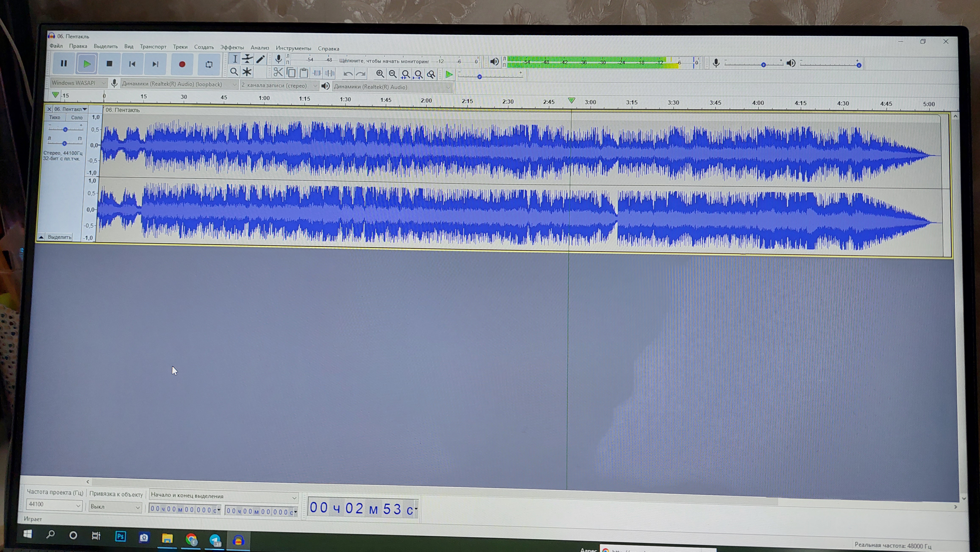Open the Инструменты menu
This screenshot has width=980, height=552.
(x=293, y=48)
